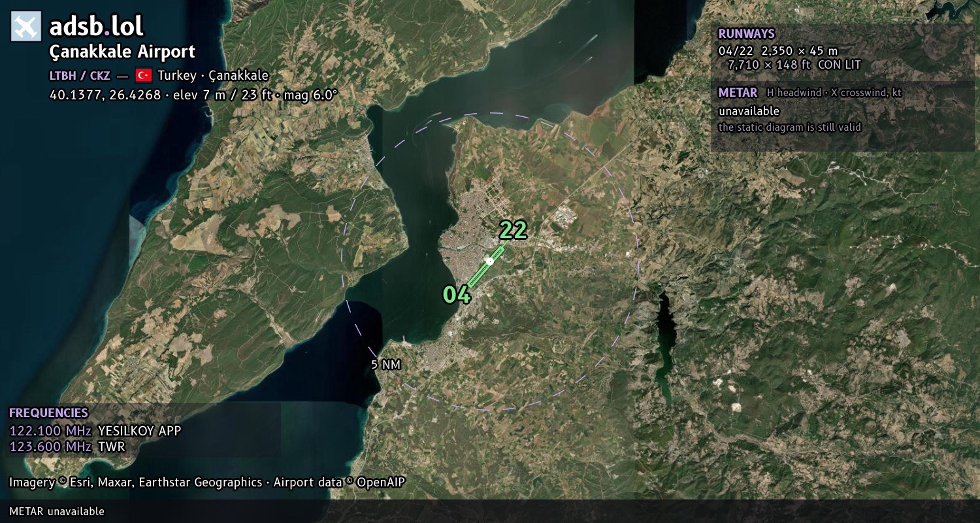Click the H headwind X crosswind legend
The width and height of the screenshot is (980, 523).
point(834,93)
